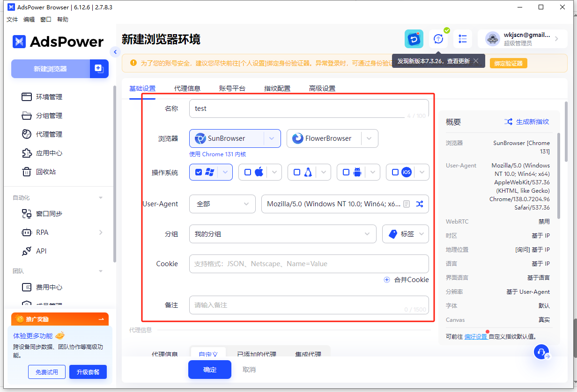577x392 pixels.
Task: Click the 确定 confirm button
Action: [x=210, y=370]
